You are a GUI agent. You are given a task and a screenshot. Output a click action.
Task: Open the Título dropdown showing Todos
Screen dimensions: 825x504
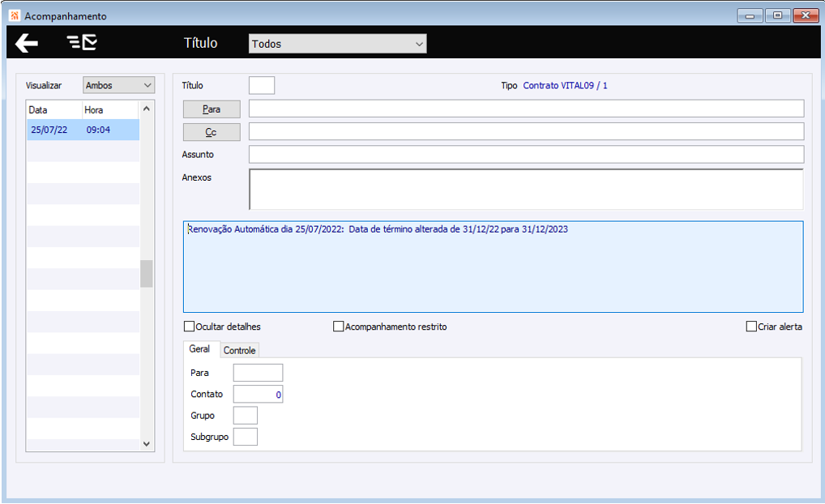[x=337, y=44]
